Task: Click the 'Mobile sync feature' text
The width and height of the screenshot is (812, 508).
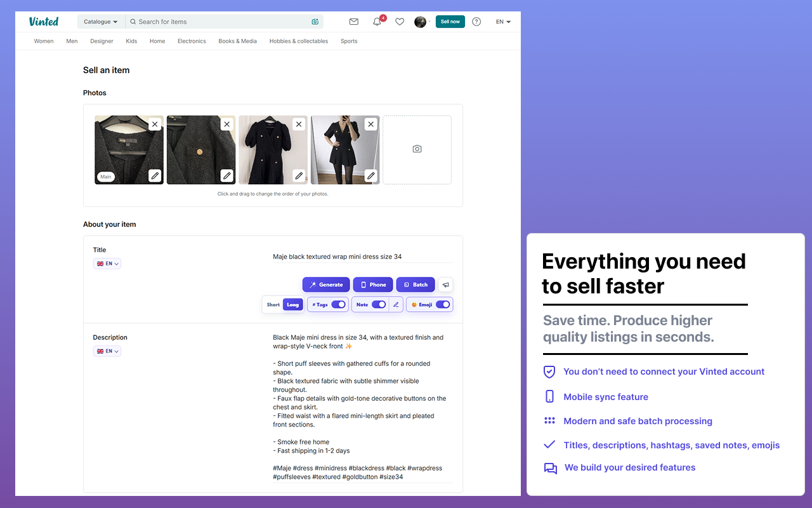Action: 606,397
